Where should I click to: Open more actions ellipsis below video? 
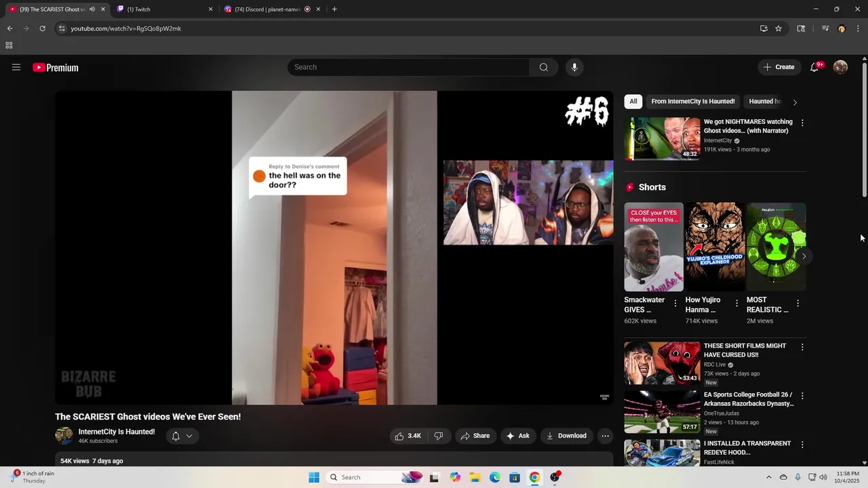tap(605, 436)
